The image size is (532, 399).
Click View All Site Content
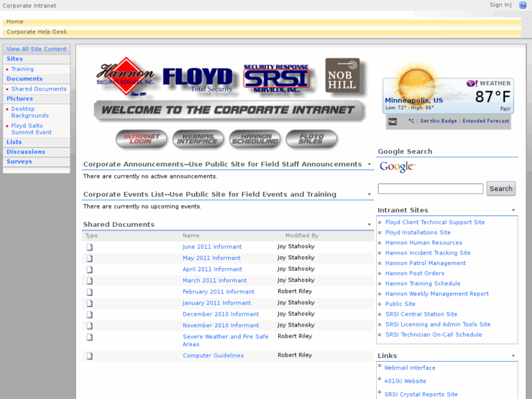(37, 49)
